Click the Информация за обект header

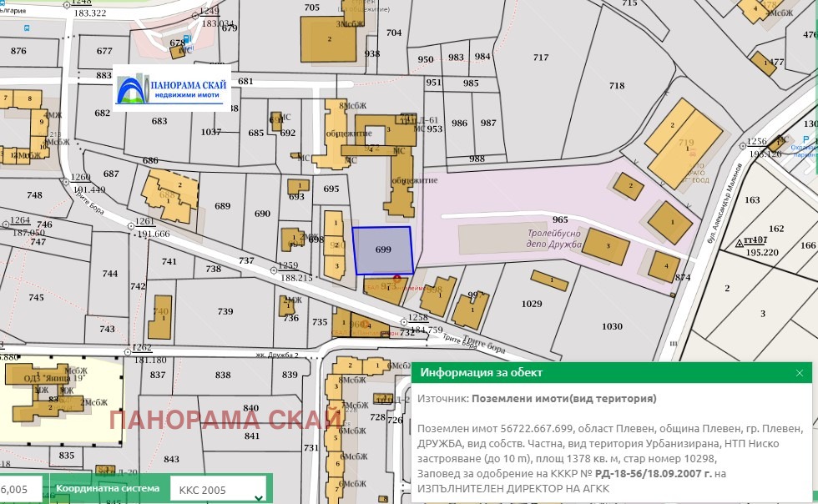pos(481,373)
